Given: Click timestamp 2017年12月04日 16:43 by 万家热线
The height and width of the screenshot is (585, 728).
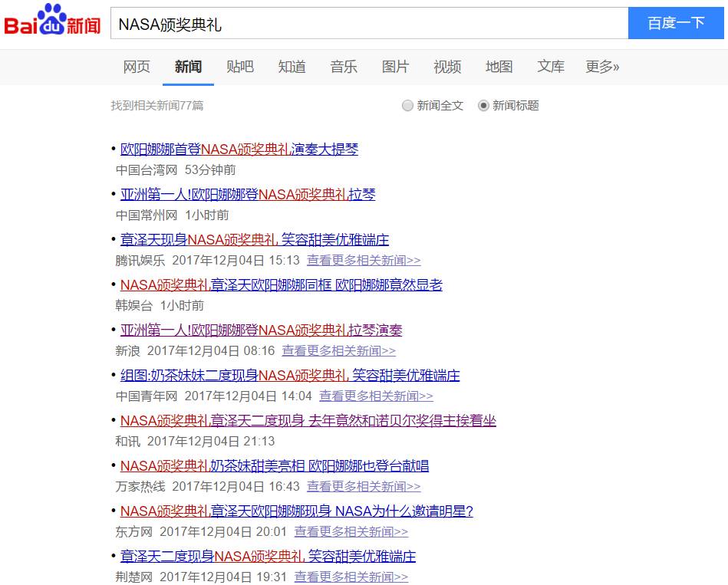Looking at the screenshot, I should click(x=236, y=486).
